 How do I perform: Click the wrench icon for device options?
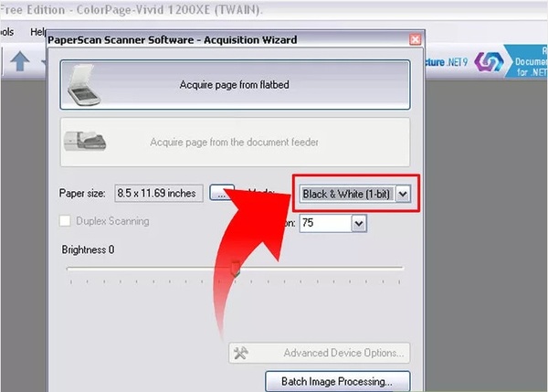242,353
